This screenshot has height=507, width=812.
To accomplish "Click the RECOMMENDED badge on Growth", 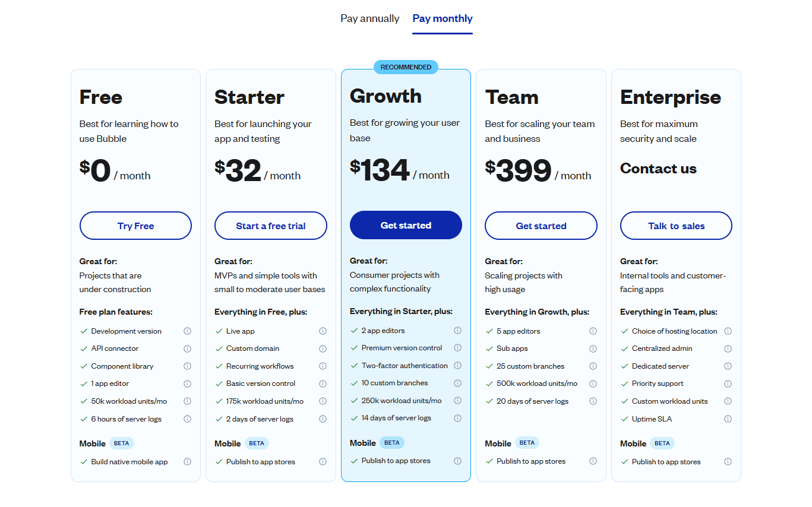I will [406, 67].
